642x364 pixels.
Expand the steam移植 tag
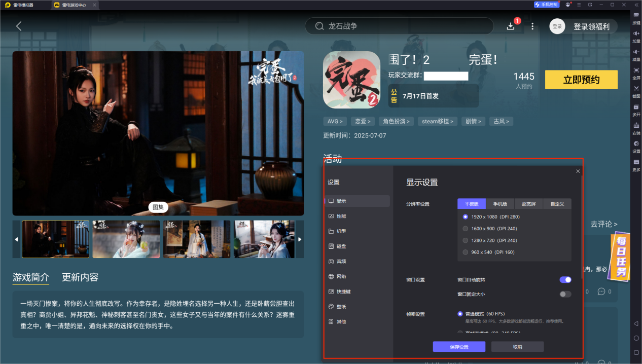[x=438, y=121]
